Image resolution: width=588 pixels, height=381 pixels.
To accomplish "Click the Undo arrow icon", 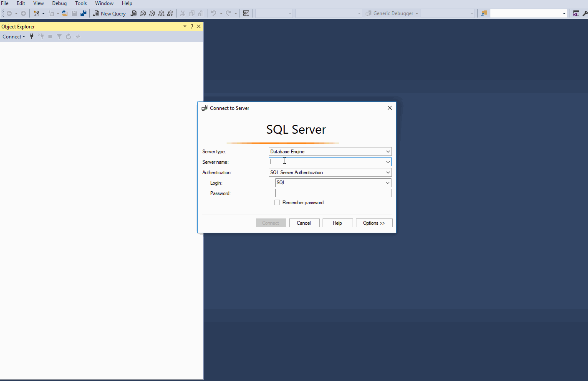I will pyautogui.click(x=214, y=13).
